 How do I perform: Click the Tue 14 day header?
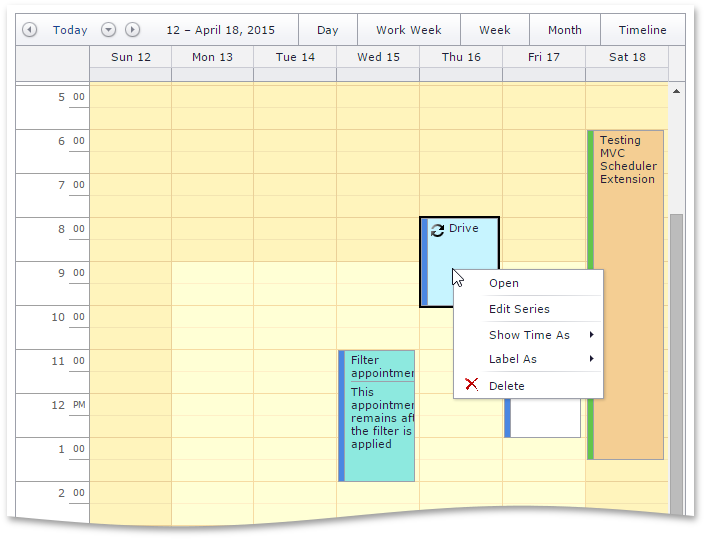tap(295, 57)
